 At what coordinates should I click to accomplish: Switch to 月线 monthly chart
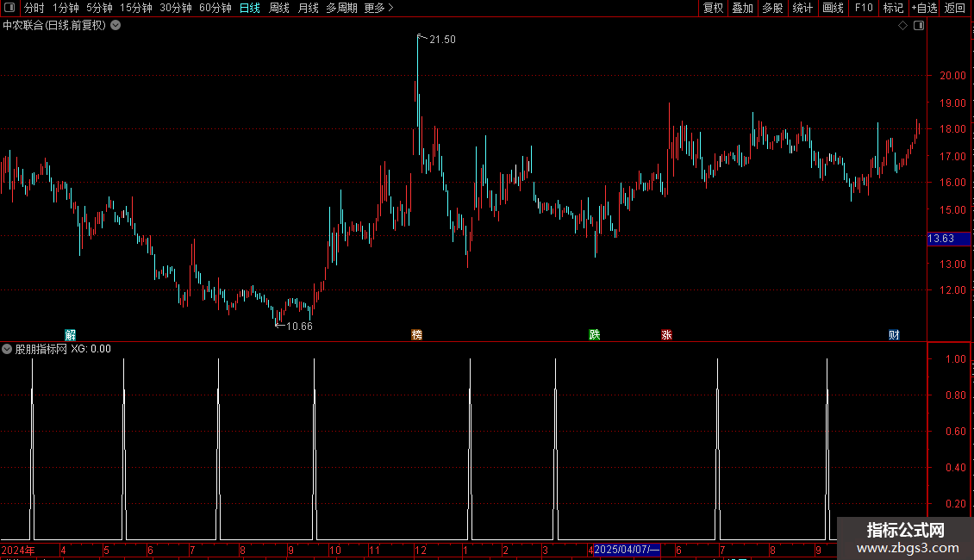[308, 8]
